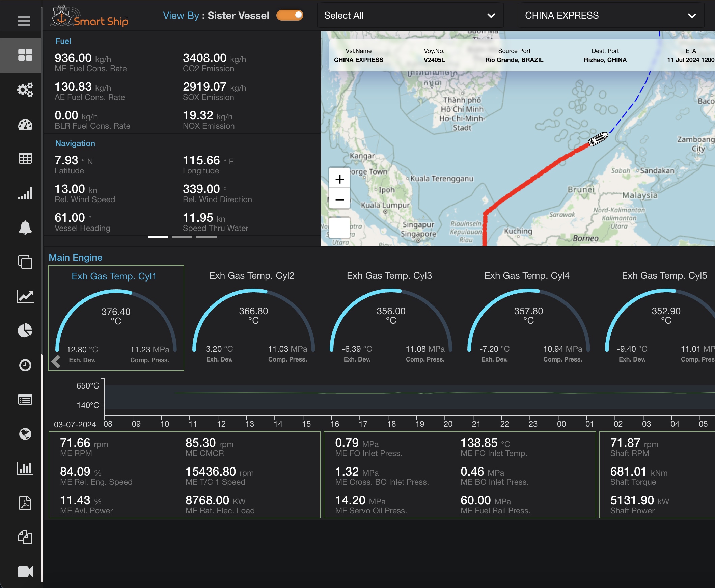Click the video camera sidebar icon
Viewport: 715px width, 588px height.
point(25,571)
